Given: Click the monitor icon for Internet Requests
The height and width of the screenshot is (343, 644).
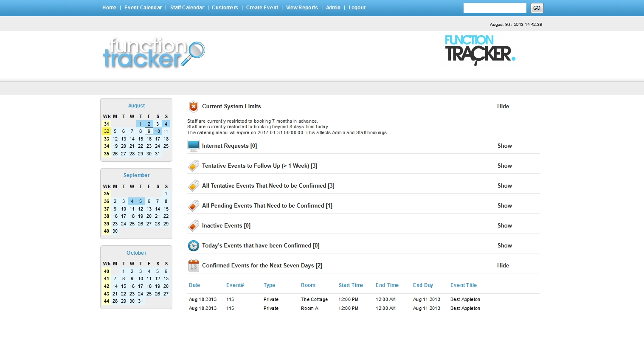Looking at the screenshot, I should 193,146.
